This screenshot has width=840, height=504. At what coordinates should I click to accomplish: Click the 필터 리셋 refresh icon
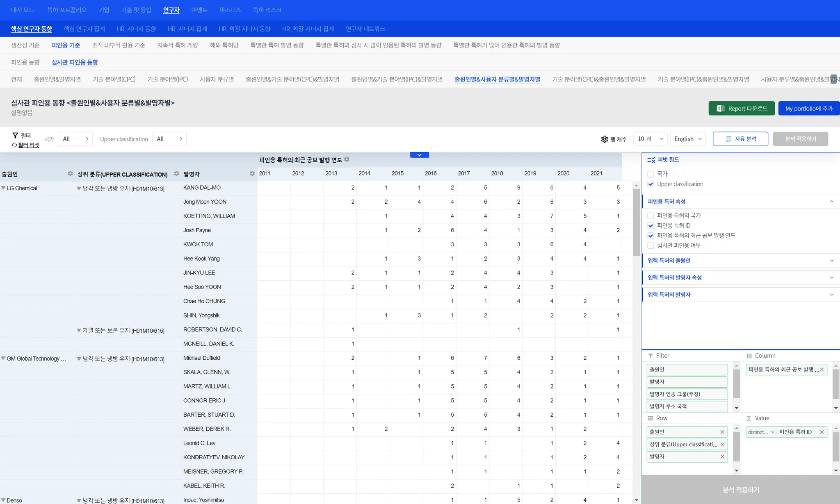pyautogui.click(x=14, y=145)
